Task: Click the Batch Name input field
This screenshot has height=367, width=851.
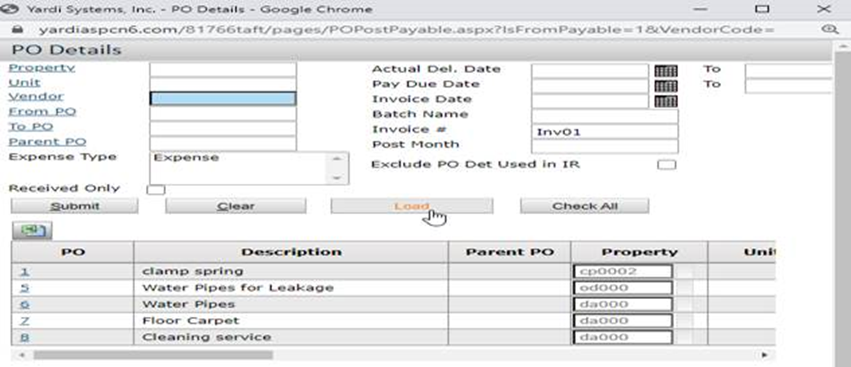Action: [x=605, y=116]
